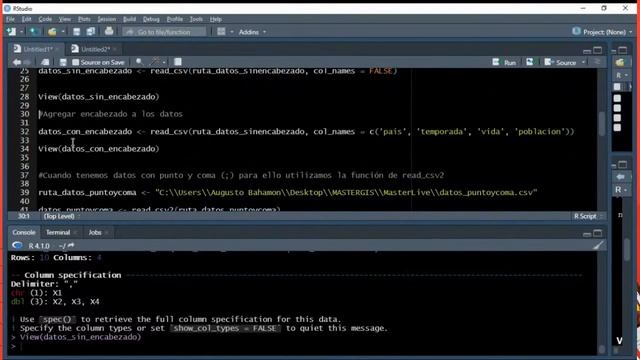This screenshot has width=640, height=360.
Task: Click the document outline icon
Action: [598, 62]
